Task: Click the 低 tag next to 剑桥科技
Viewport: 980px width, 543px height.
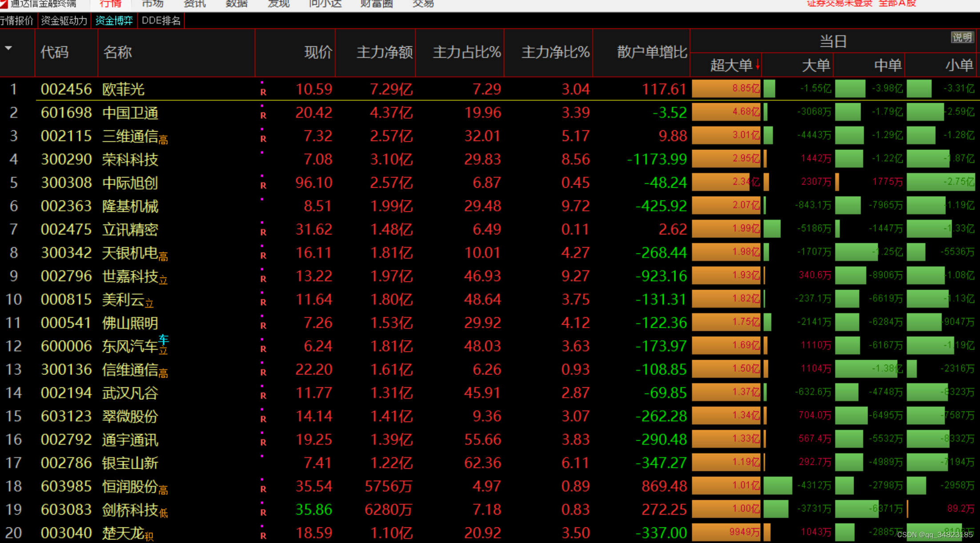Action: click(x=163, y=514)
